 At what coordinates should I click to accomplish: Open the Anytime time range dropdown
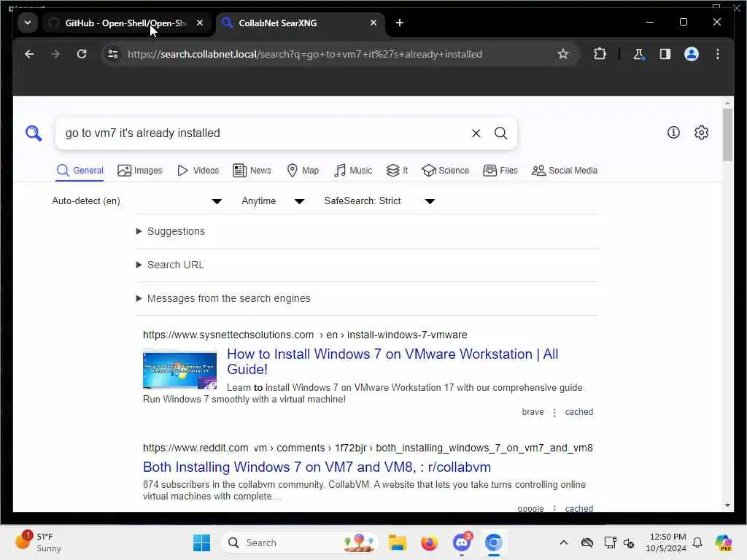click(x=273, y=201)
